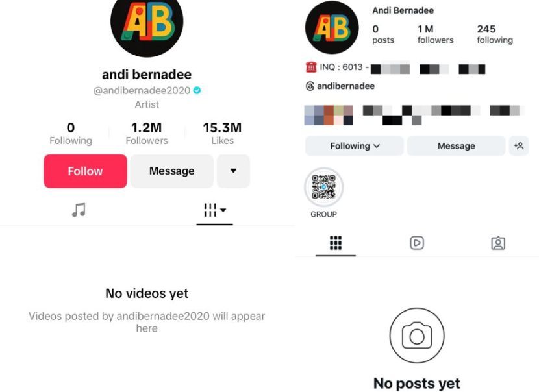
Task: Click the add suggested people icon
Action: 519,146
